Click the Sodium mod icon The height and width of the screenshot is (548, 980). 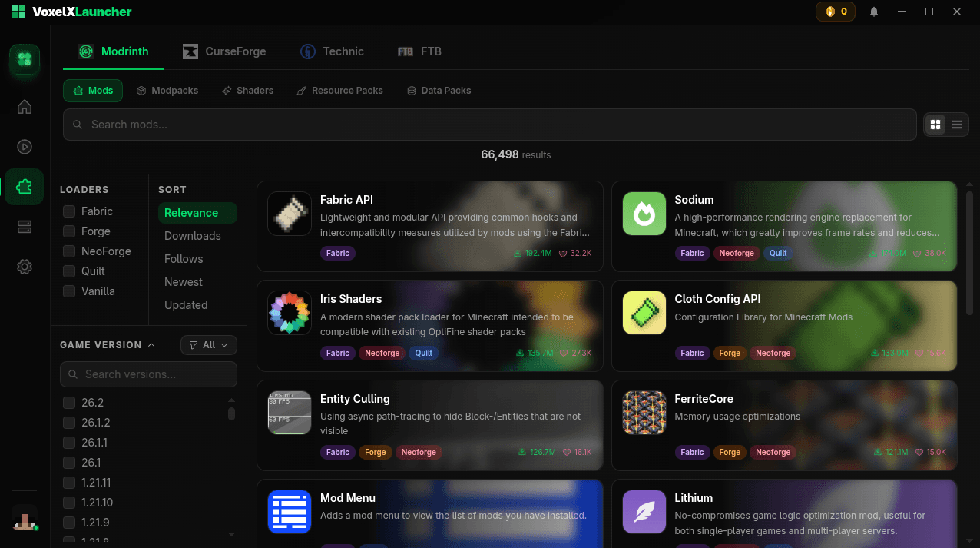(x=644, y=214)
